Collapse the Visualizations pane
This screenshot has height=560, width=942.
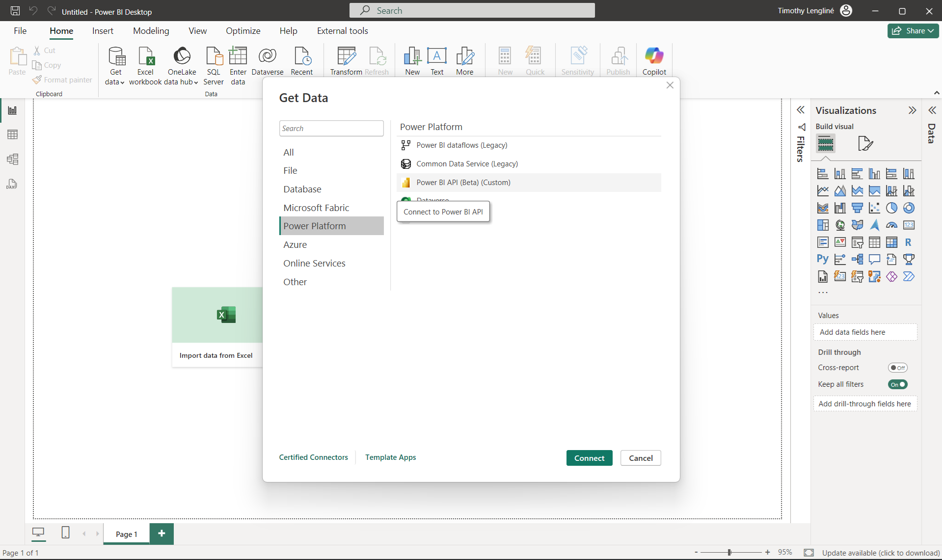[x=912, y=110]
